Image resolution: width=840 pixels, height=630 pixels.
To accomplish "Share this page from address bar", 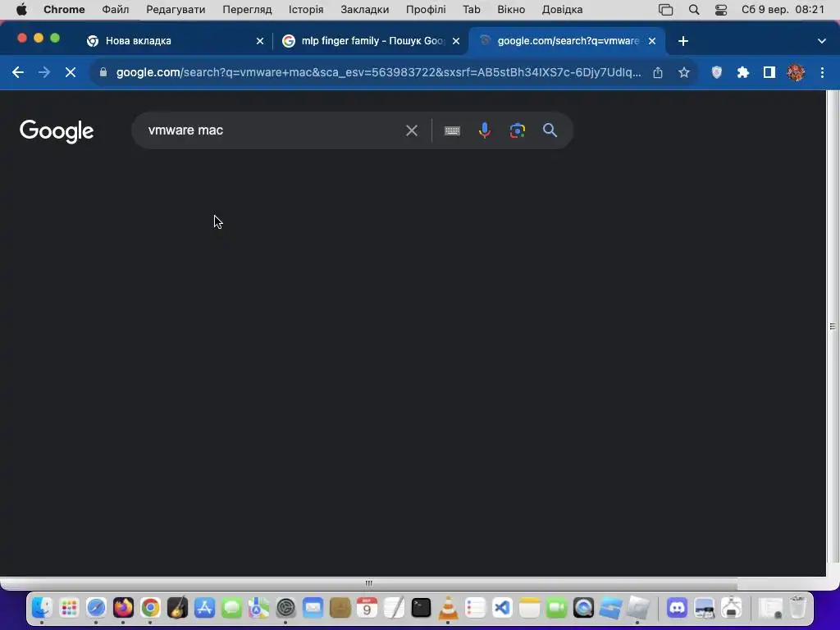I will [658, 72].
